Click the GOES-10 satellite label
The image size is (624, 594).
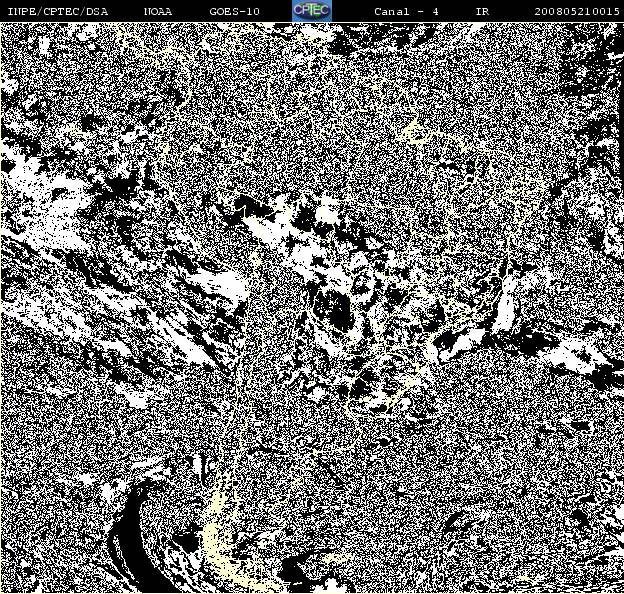tap(234, 12)
